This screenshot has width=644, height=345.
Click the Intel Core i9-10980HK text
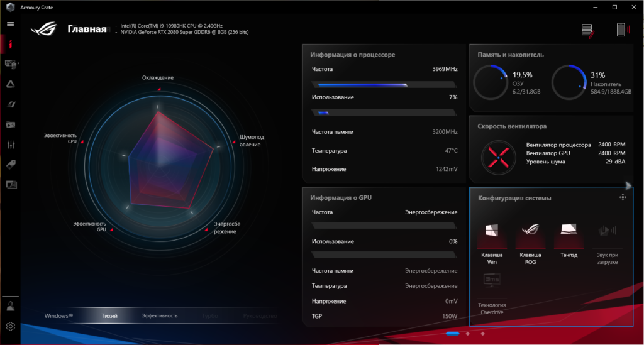click(x=171, y=25)
